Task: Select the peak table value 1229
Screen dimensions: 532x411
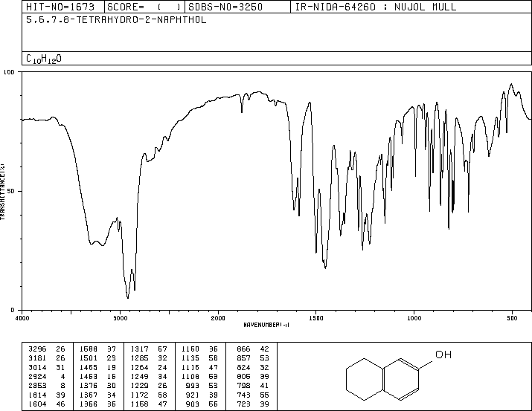Action: [x=139, y=386]
